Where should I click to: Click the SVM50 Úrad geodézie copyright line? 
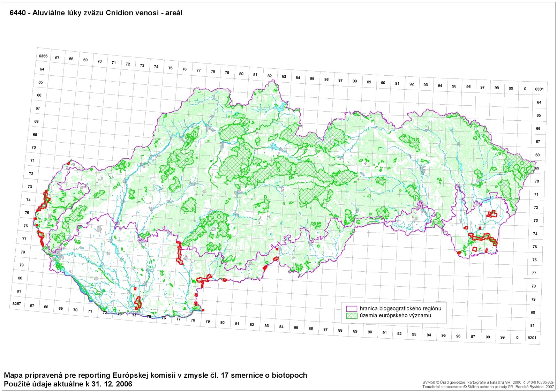488,383
